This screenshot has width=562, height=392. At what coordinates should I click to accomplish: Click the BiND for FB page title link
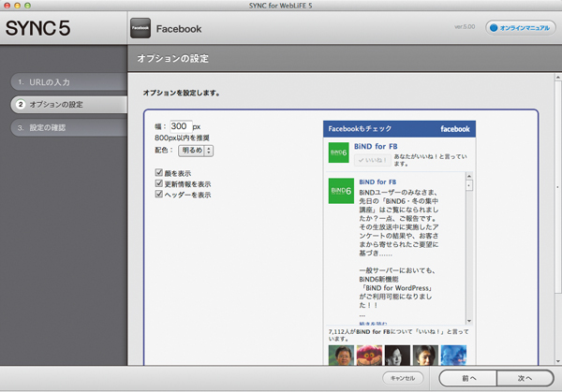pyautogui.click(x=376, y=147)
